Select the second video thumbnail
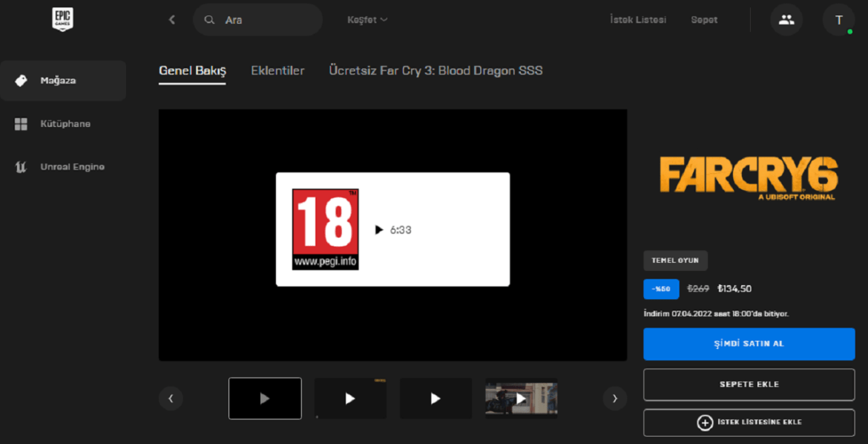The image size is (868, 444). (x=350, y=399)
